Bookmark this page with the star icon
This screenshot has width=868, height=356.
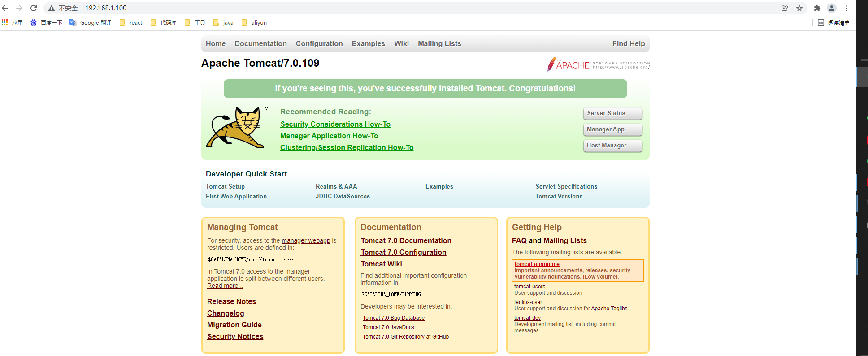click(799, 8)
